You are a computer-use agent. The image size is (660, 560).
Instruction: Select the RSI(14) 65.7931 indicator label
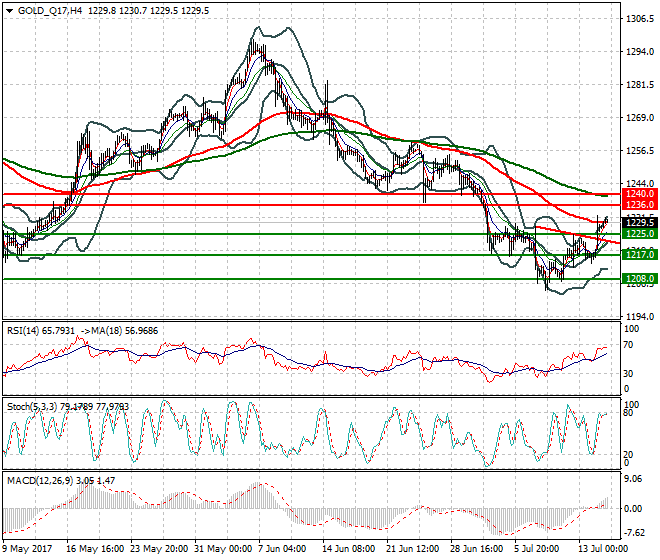(x=41, y=331)
